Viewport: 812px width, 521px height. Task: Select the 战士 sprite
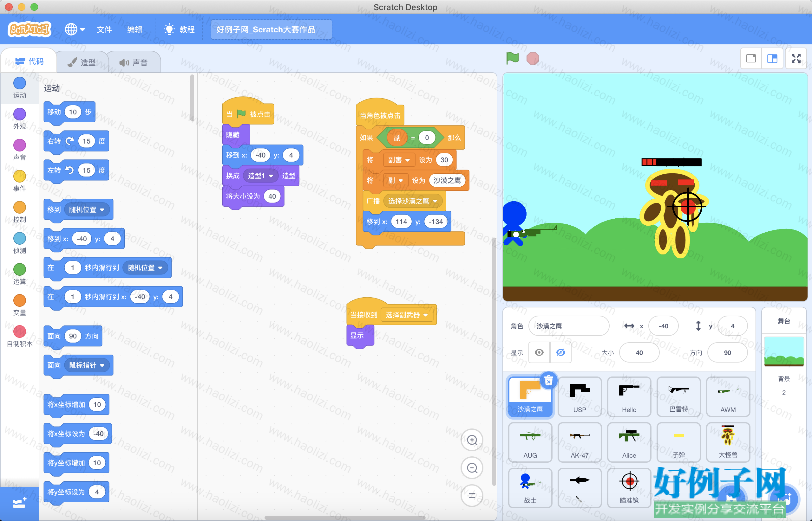click(x=530, y=488)
